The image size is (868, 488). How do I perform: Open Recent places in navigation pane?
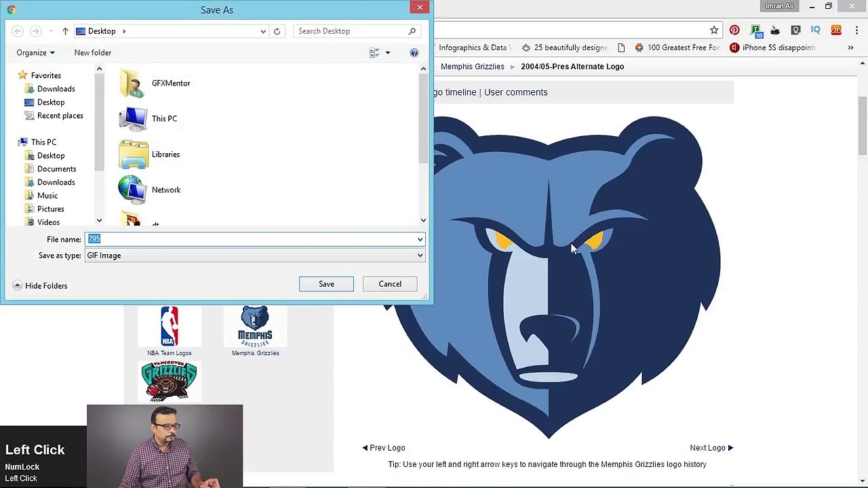pyautogui.click(x=60, y=116)
